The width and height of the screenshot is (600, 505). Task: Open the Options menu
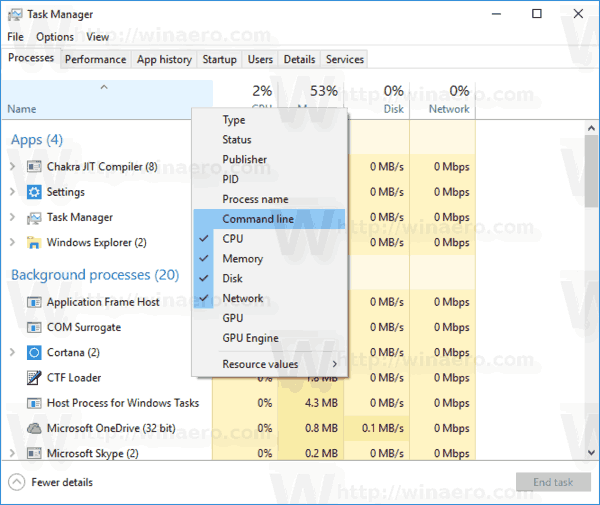(55, 37)
